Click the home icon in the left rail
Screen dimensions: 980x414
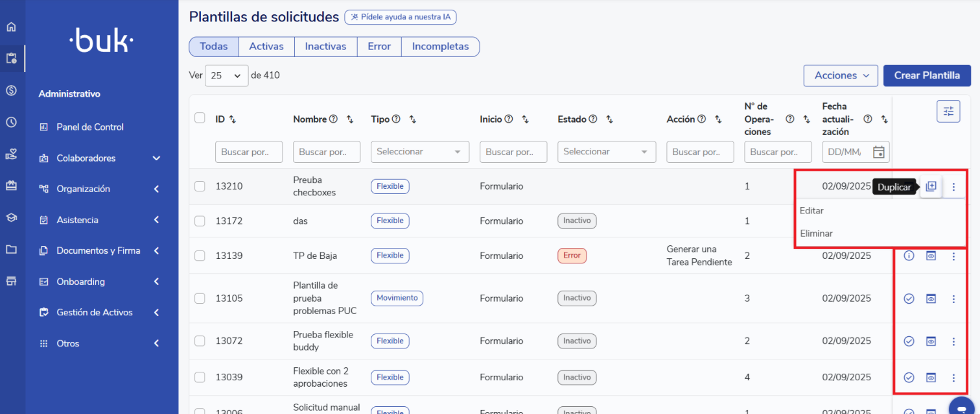[x=11, y=27]
